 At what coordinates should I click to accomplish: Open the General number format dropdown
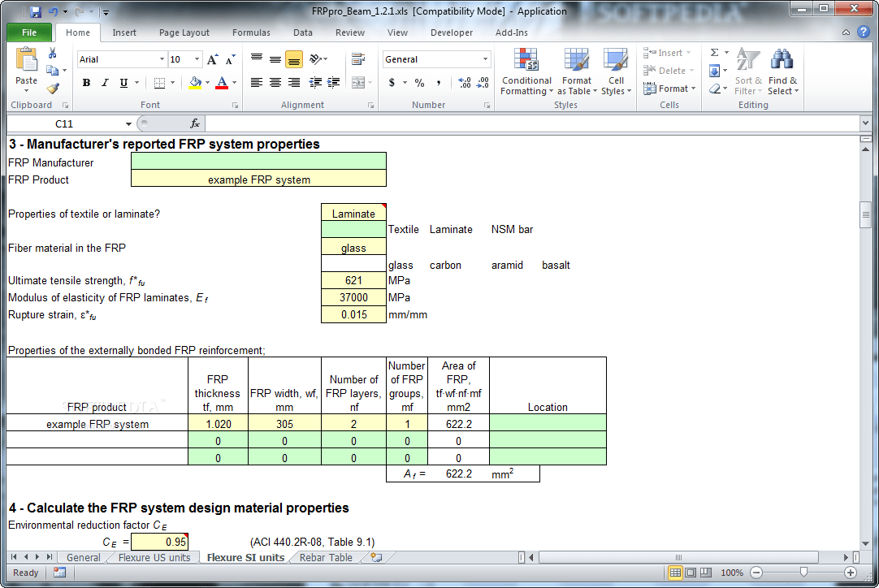(x=485, y=59)
